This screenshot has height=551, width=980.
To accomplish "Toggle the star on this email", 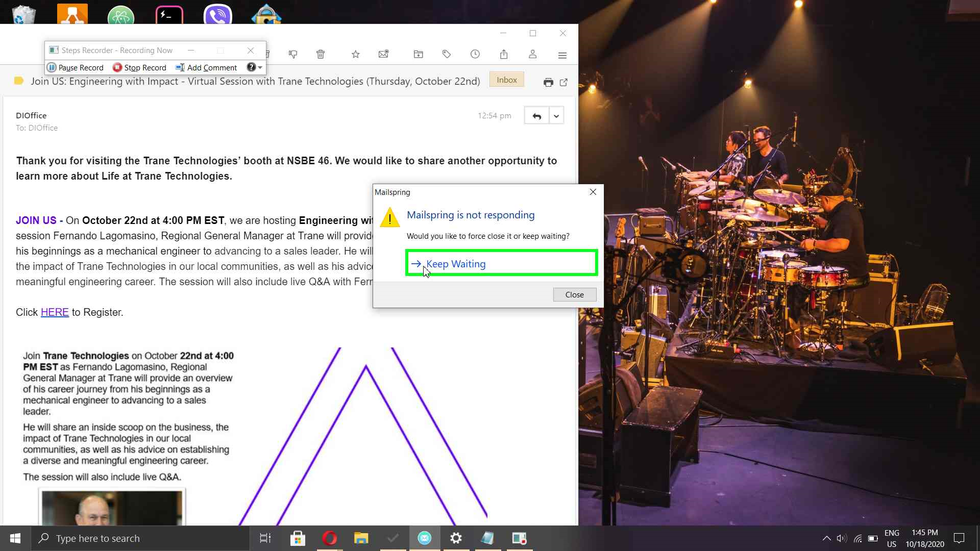I will point(356,54).
